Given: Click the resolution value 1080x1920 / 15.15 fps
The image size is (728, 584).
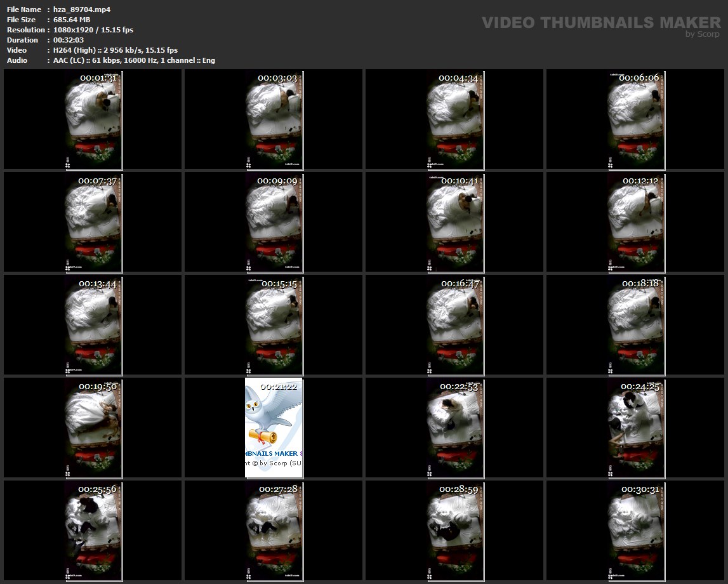Looking at the screenshot, I should click(x=93, y=30).
